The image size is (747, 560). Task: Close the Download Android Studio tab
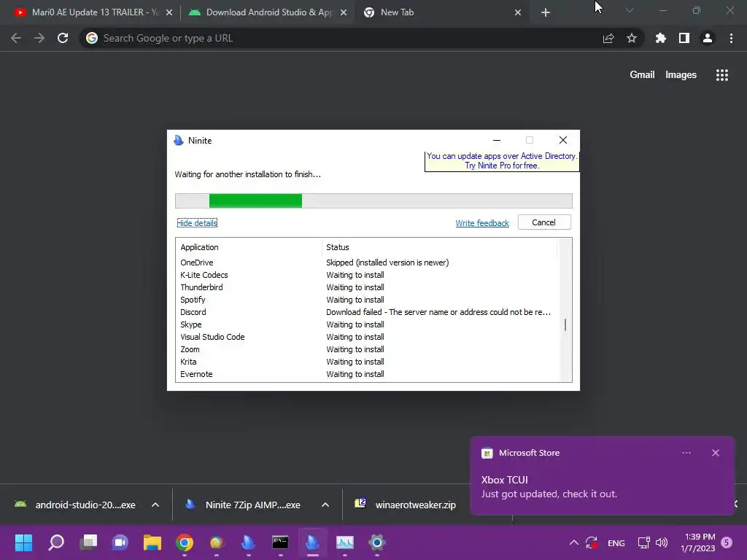[344, 12]
